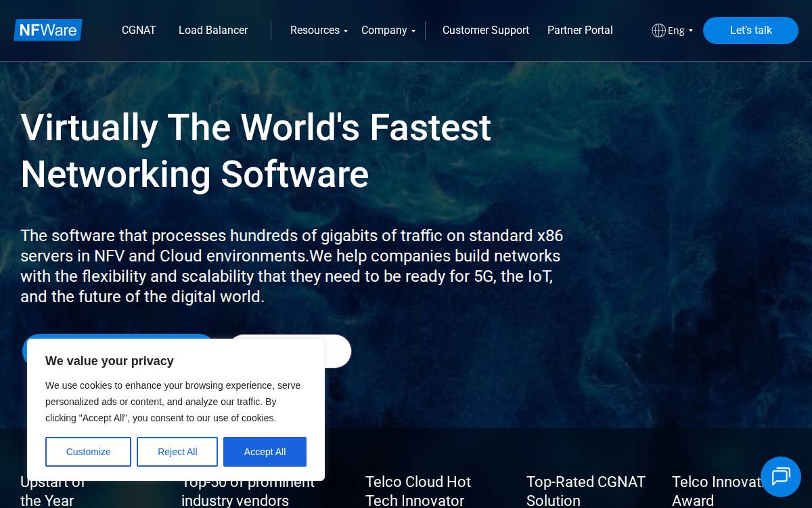
Task: Open the Partner Portal link
Action: [580, 30]
